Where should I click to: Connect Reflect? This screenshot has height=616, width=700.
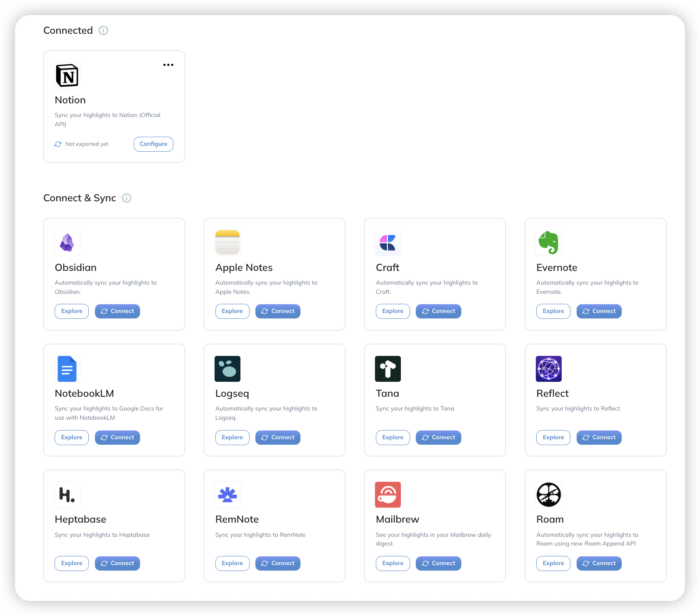point(599,438)
